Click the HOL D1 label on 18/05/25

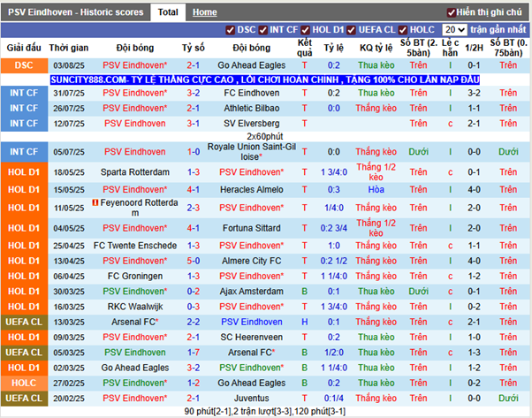24,172
